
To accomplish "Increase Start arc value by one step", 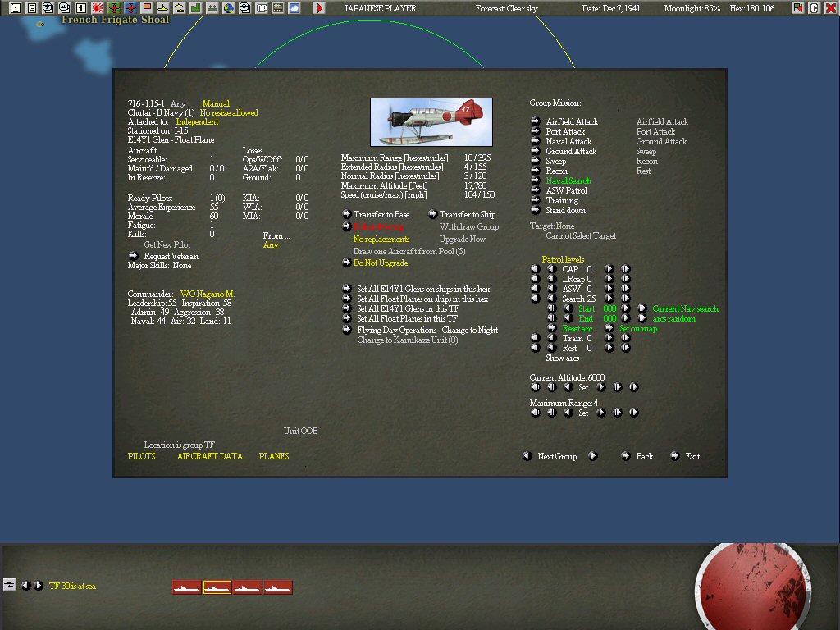I will pyautogui.click(x=625, y=308).
